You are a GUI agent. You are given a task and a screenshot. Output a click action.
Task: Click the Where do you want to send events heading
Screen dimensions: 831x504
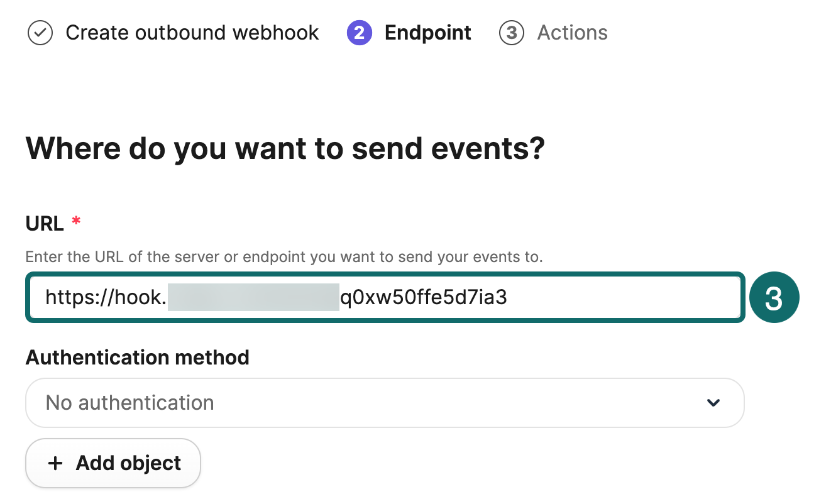click(285, 148)
